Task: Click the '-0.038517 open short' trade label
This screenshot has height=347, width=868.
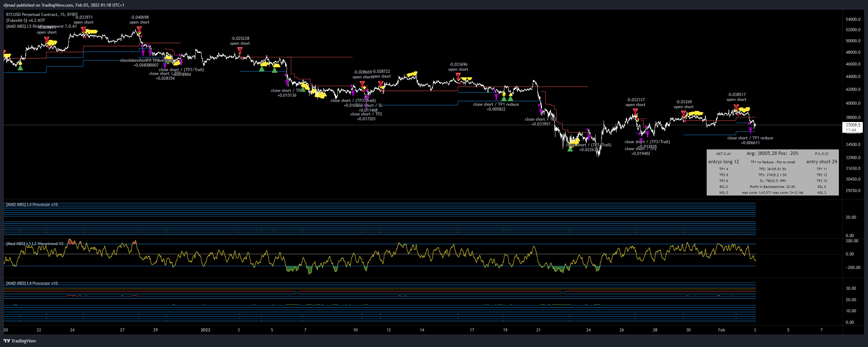Action: pyautogui.click(x=737, y=97)
